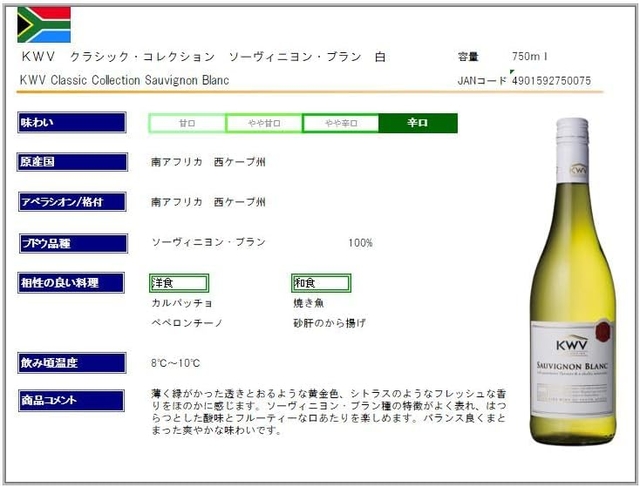Click the South African flag image
Viewport: 640px width, 487px height.
44,25
